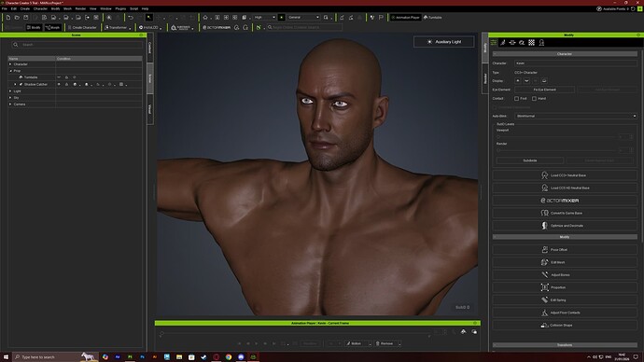
Task: Select the Attribute sliders tab icon in Modify
Action: click(494, 43)
